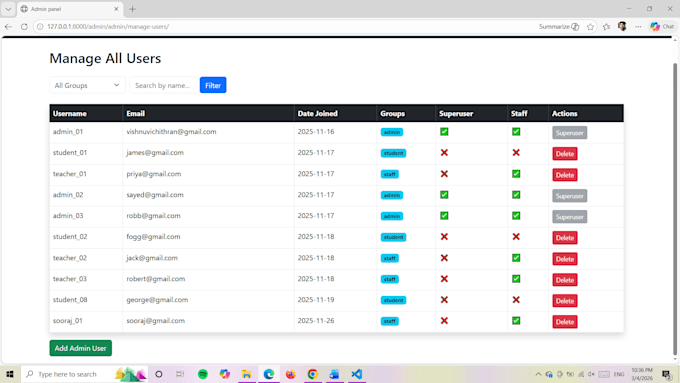Click student_02 staff red cross
This screenshot has height=383, width=680.
coord(516,237)
